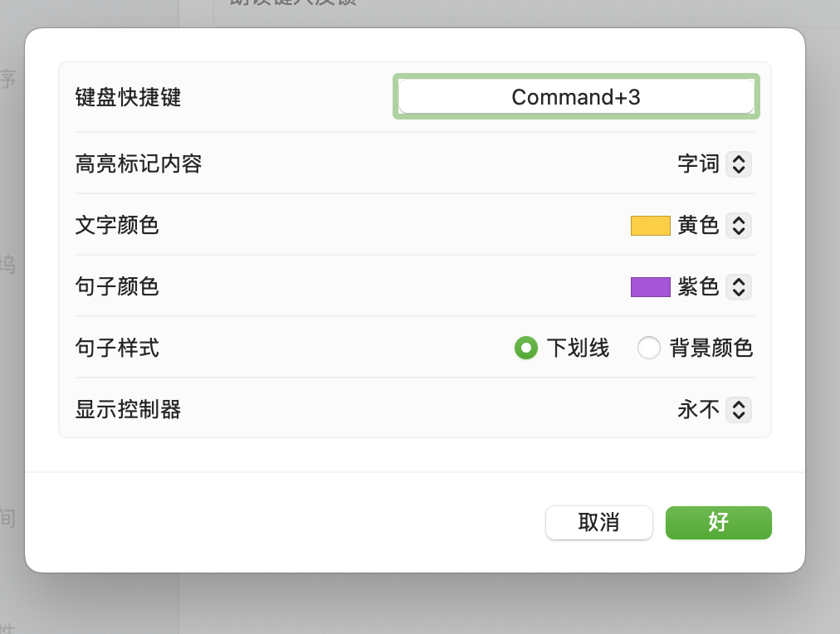Confirm with the green 好 button
Image resolution: width=840 pixels, height=634 pixels.
(719, 523)
